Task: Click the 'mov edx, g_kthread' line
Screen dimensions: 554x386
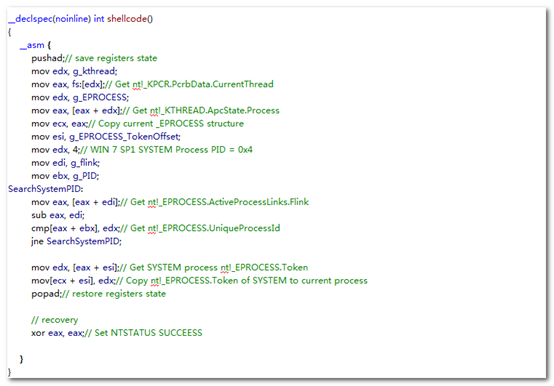Action: (74, 71)
